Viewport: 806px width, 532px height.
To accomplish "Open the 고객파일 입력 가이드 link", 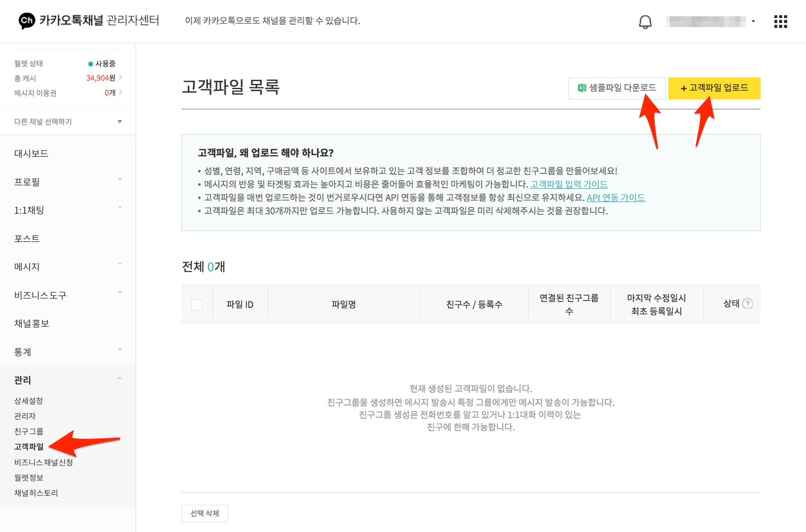I will [569, 184].
